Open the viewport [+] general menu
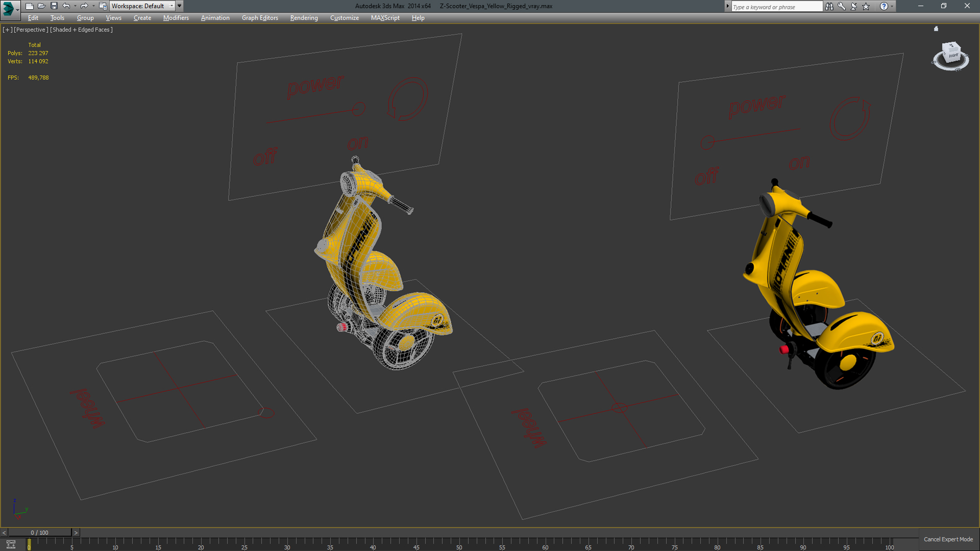 [7, 30]
